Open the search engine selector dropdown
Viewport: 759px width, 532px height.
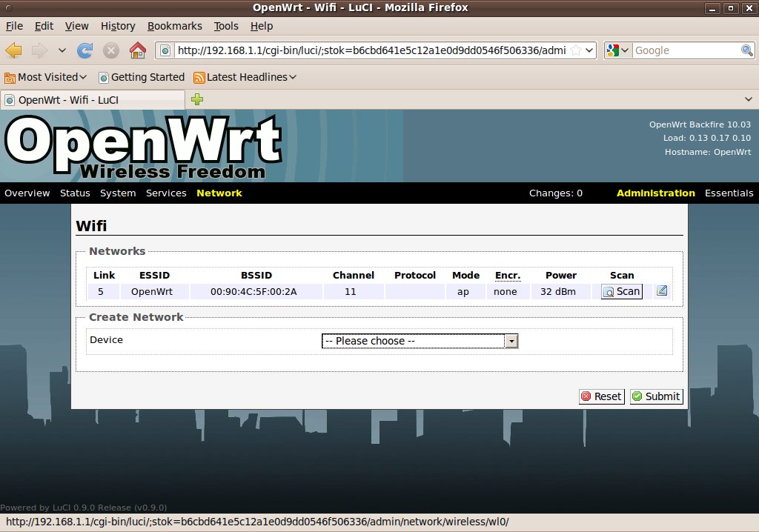coord(618,50)
